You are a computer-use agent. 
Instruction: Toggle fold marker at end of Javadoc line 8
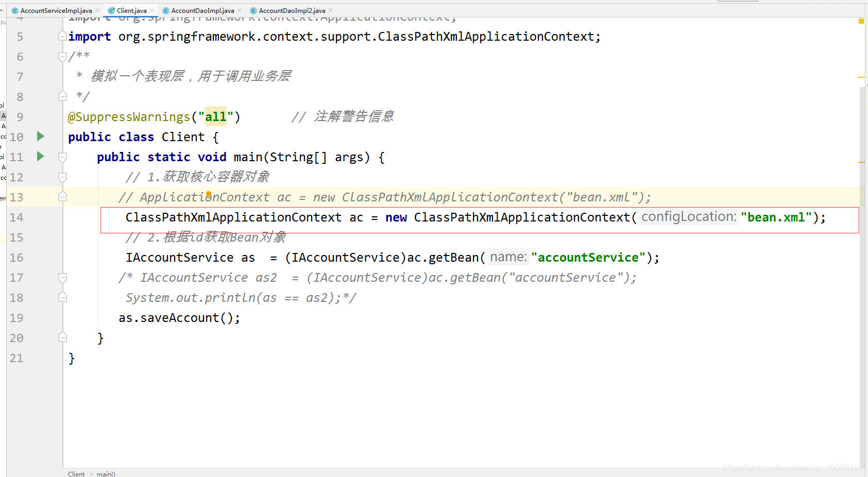62,96
